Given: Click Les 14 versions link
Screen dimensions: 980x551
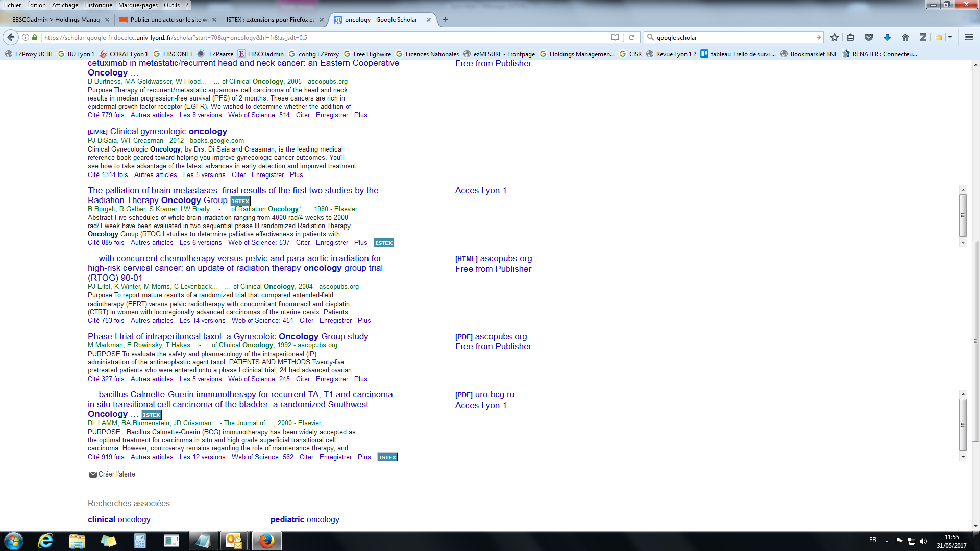Looking at the screenshot, I should pos(202,321).
